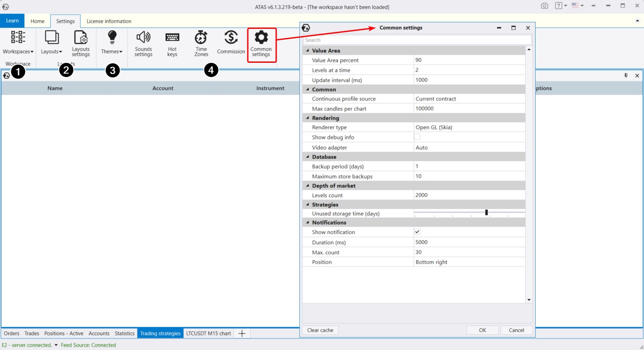
Task: Open the LTCUSDT M15 chart tab
Action: pos(208,333)
